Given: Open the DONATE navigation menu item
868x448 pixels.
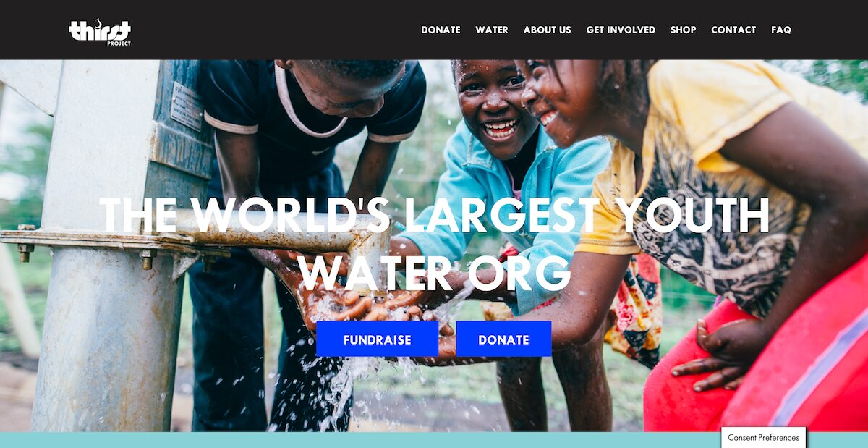Looking at the screenshot, I should 441,30.
